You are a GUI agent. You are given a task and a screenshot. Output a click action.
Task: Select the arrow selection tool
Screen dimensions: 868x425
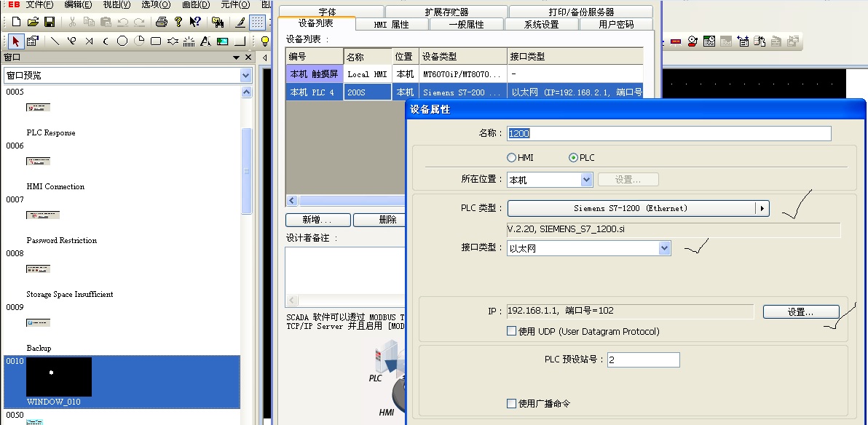point(16,41)
